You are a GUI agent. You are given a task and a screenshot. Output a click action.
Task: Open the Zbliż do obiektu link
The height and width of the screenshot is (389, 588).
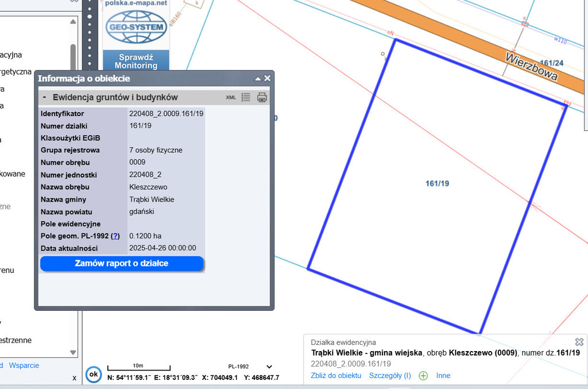click(336, 376)
